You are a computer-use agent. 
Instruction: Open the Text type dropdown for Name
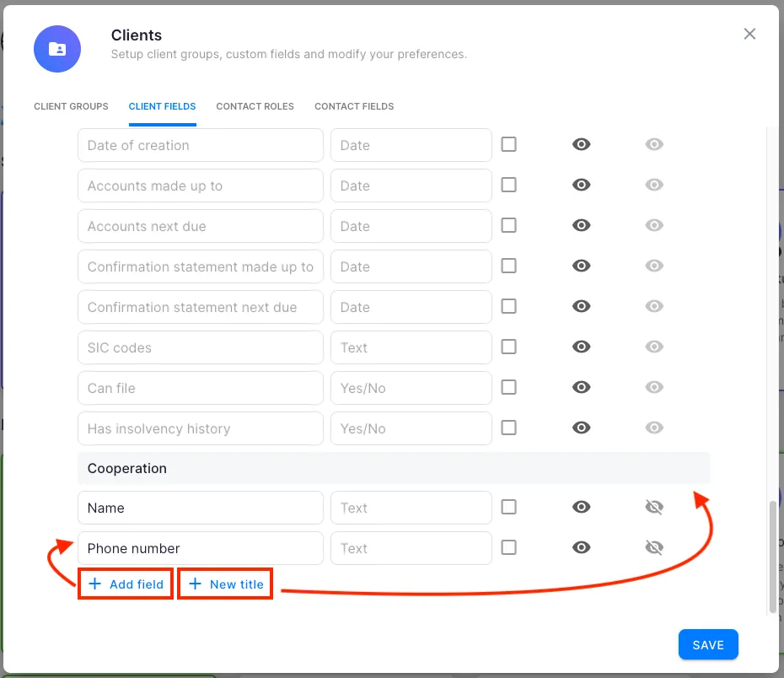click(x=411, y=508)
